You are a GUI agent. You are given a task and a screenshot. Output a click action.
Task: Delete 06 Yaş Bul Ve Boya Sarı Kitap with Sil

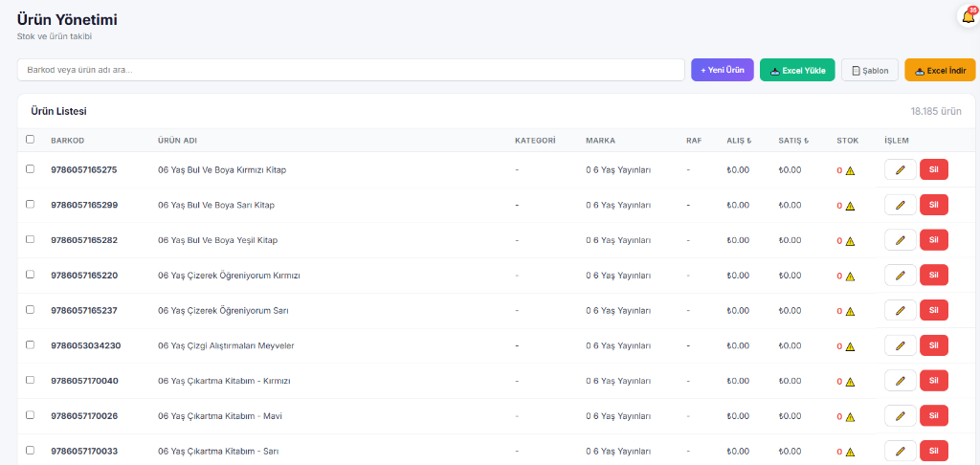coord(934,205)
